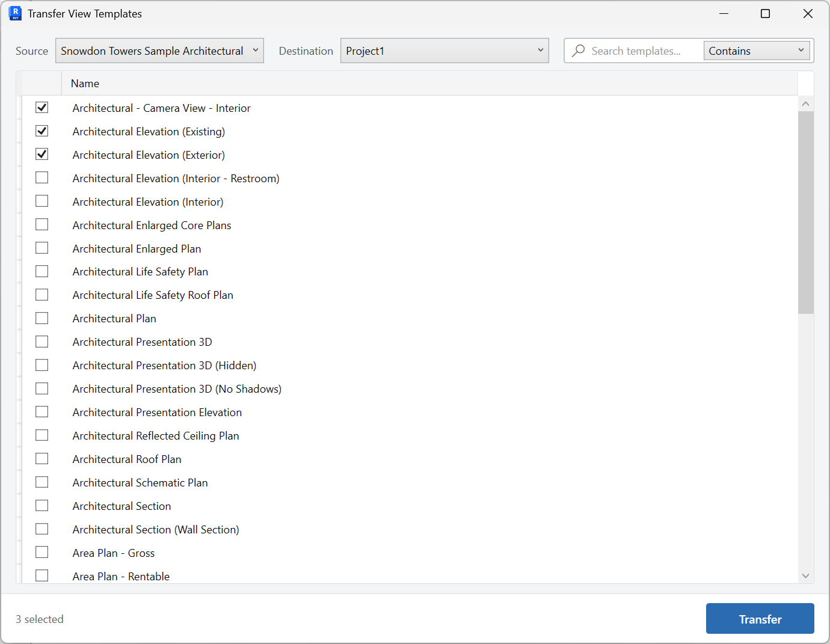Click the Transfer button

[x=760, y=619]
